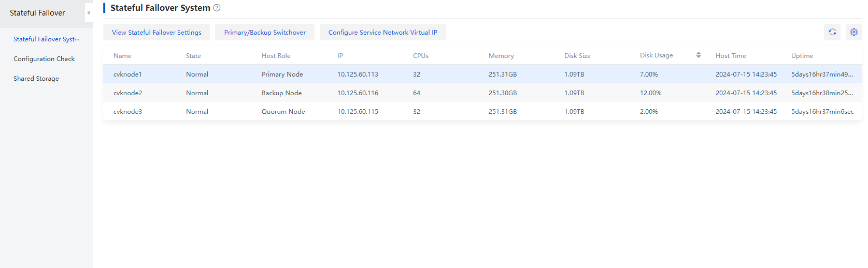The width and height of the screenshot is (868, 268).
Task: Open the table settings gear icon
Action: pyautogui.click(x=854, y=32)
